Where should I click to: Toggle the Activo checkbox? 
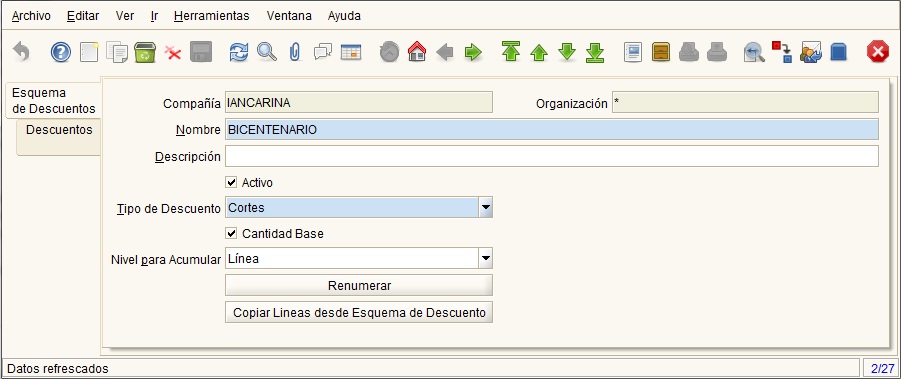(x=232, y=183)
